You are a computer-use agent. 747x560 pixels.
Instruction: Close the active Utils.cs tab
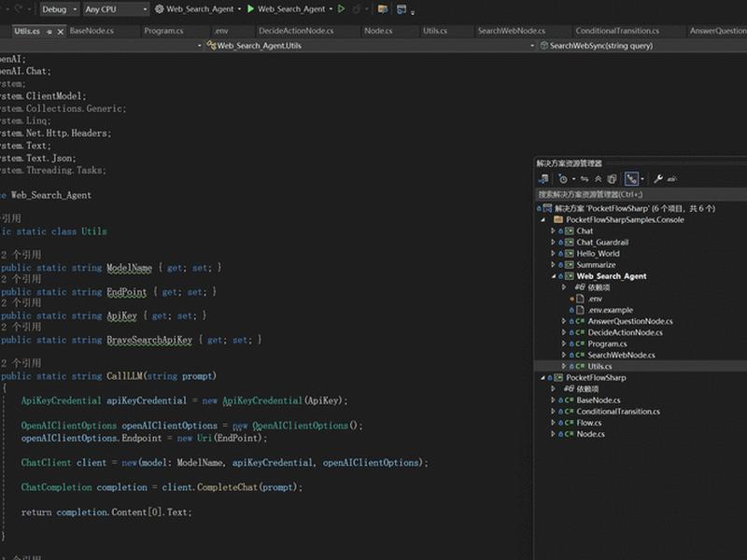click(61, 32)
